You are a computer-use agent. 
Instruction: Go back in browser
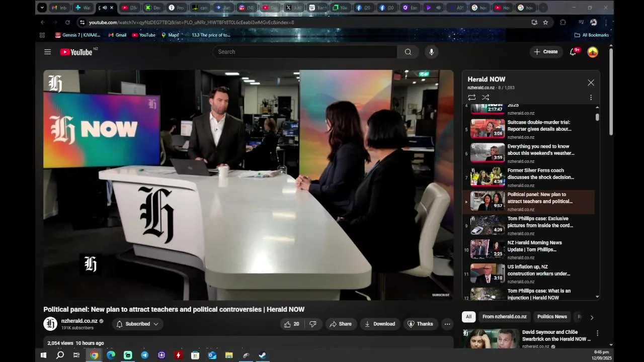pyautogui.click(x=43, y=22)
